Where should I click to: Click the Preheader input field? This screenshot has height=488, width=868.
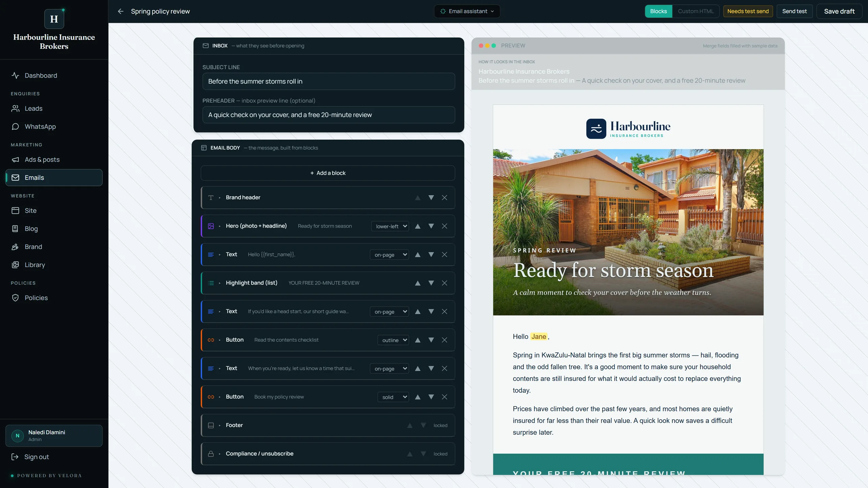pyautogui.click(x=329, y=115)
